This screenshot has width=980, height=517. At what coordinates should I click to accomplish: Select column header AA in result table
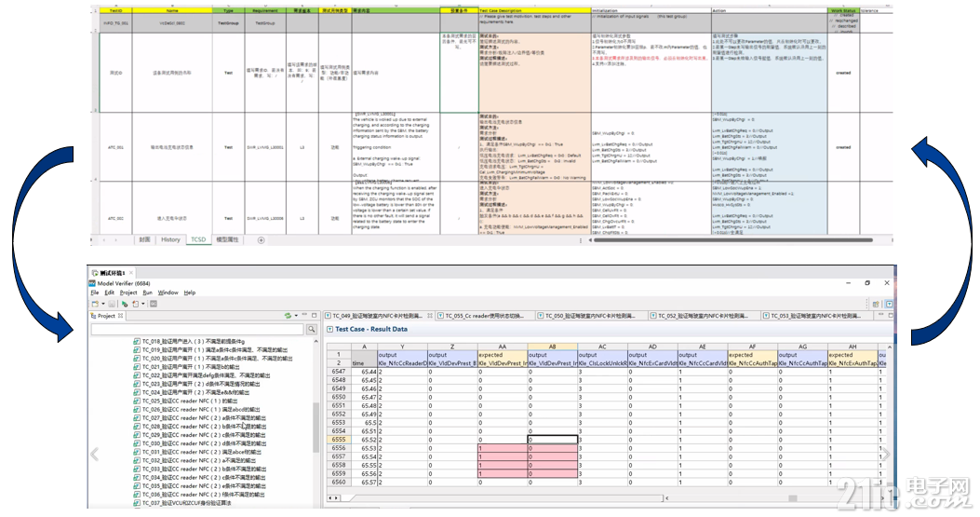click(503, 347)
